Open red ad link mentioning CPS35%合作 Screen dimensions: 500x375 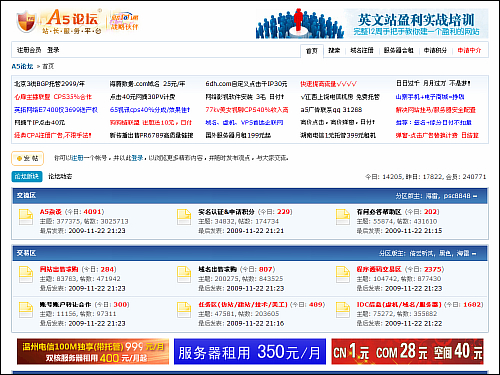53,97
